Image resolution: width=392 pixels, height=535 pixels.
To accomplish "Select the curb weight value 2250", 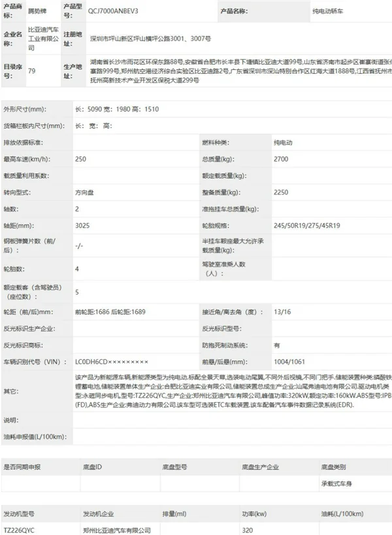I will [x=281, y=192].
